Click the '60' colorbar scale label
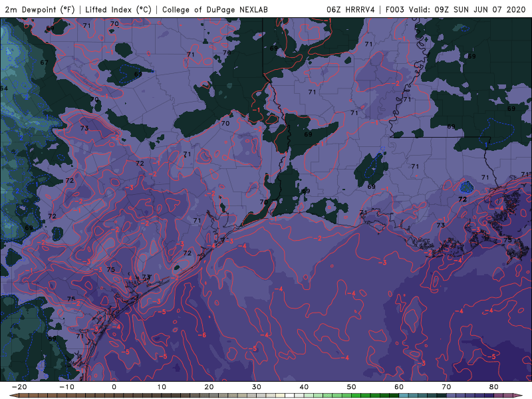Viewport: 532px width, 399px height. [399, 387]
